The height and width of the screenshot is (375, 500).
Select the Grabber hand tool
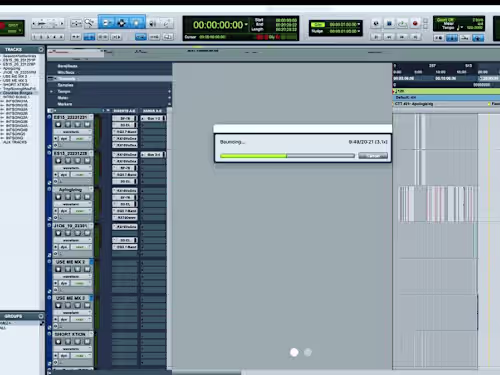click(x=136, y=23)
